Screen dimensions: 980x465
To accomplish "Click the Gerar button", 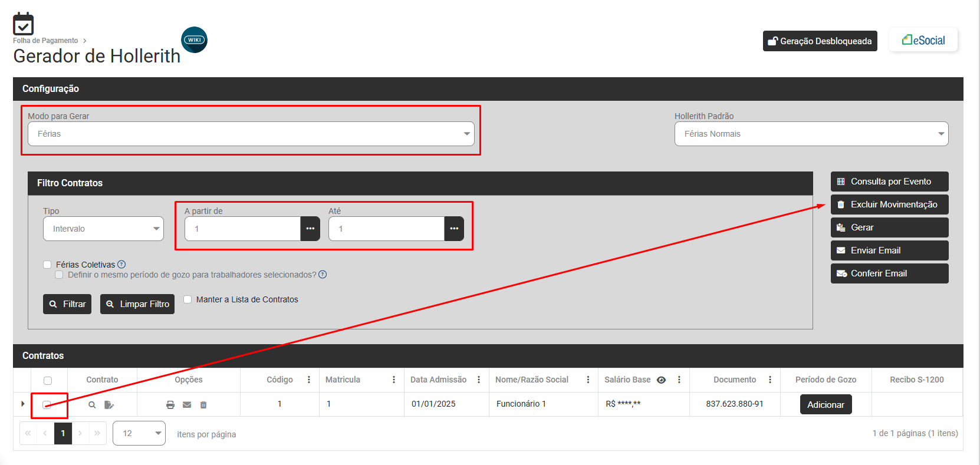I will (x=889, y=227).
